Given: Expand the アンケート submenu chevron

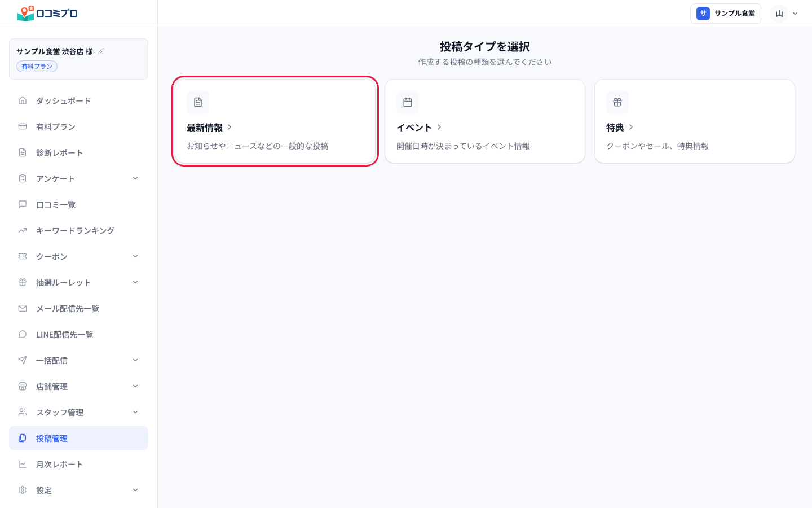Looking at the screenshot, I should 135,178.
